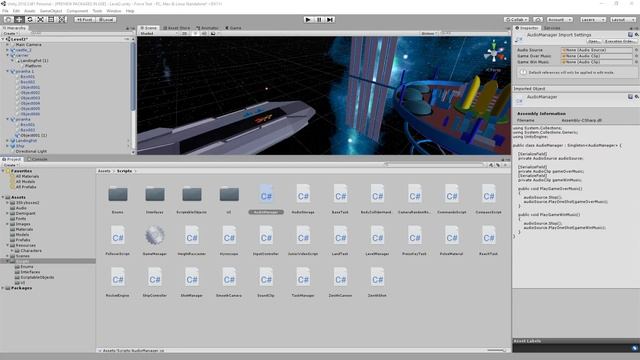This screenshot has height=360, width=640.
Task: Switch to the Services tab
Action: pos(552,28)
